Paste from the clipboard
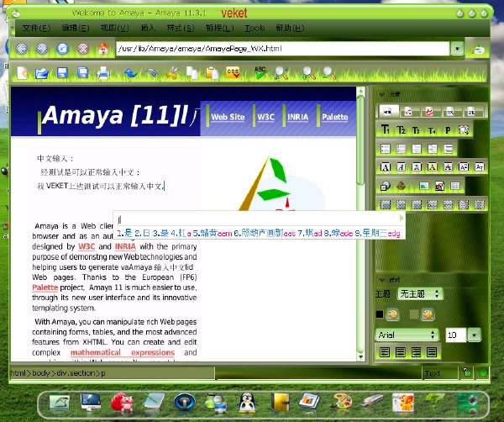This screenshot has width=504, height=422. (x=213, y=73)
